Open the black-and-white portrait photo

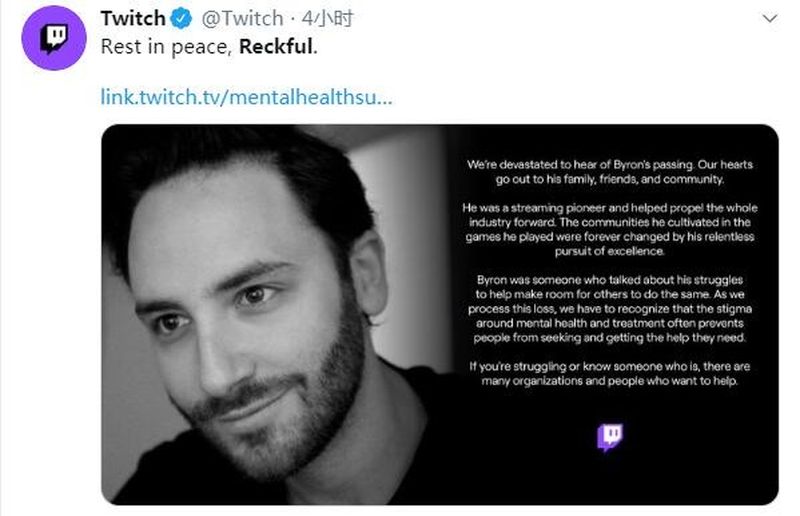pos(276,314)
